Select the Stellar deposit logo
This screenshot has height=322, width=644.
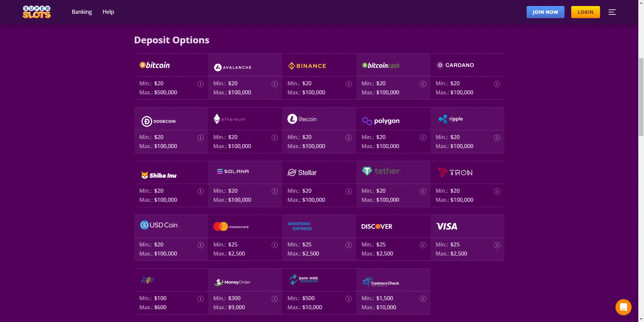coord(302,173)
